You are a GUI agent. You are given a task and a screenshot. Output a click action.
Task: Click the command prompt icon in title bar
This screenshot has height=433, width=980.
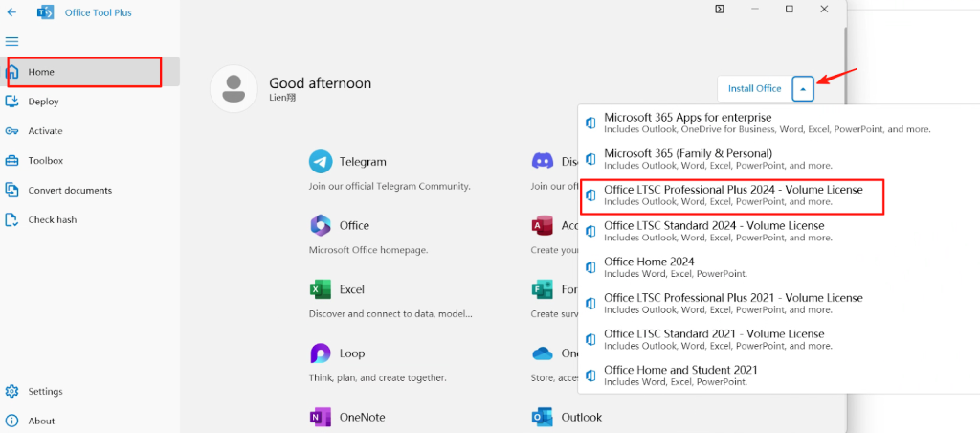[x=719, y=9]
